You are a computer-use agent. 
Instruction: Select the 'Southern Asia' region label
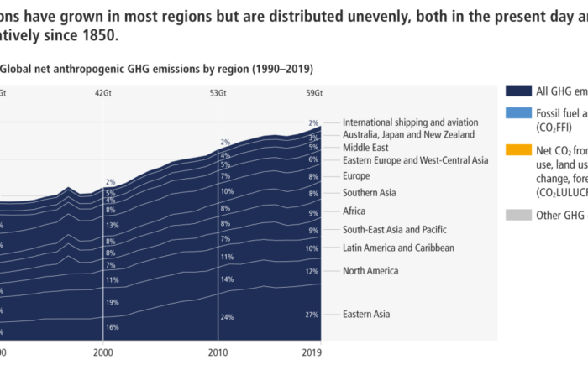coord(369,193)
